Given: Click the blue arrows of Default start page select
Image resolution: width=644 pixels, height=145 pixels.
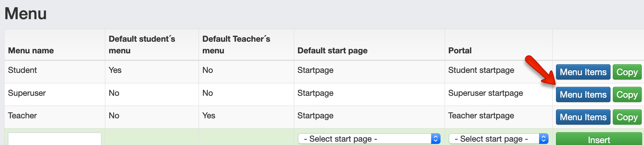Looking at the screenshot, I should 436,139.
